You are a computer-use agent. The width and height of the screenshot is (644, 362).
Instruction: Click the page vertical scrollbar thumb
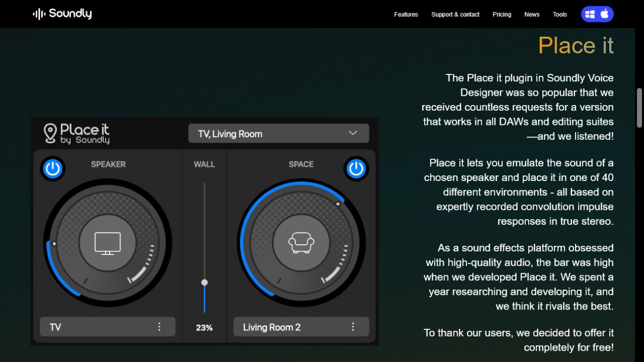click(x=639, y=108)
